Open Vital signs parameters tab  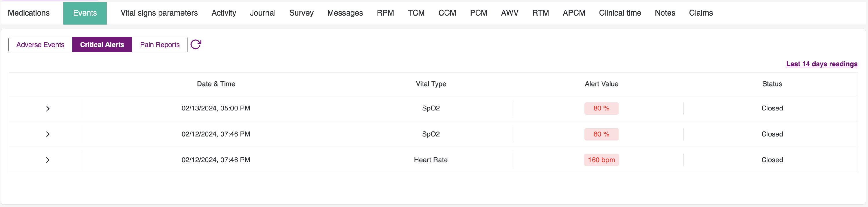(x=159, y=13)
